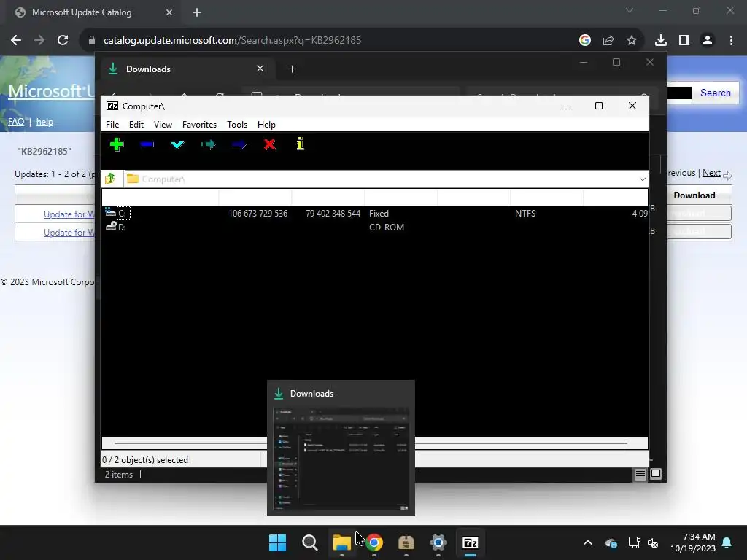The image size is (747, 560).
Task: Select the D: CD-ROM drive row
Action: [375, 227]
